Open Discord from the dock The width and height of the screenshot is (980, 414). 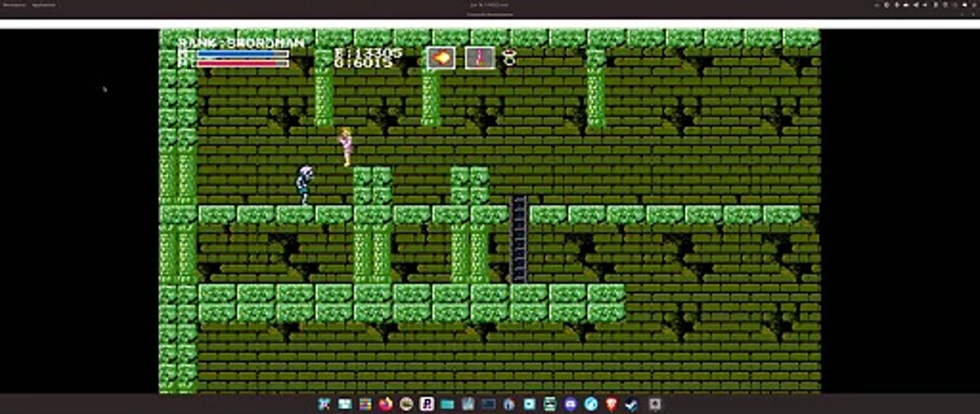coord(570,404)
